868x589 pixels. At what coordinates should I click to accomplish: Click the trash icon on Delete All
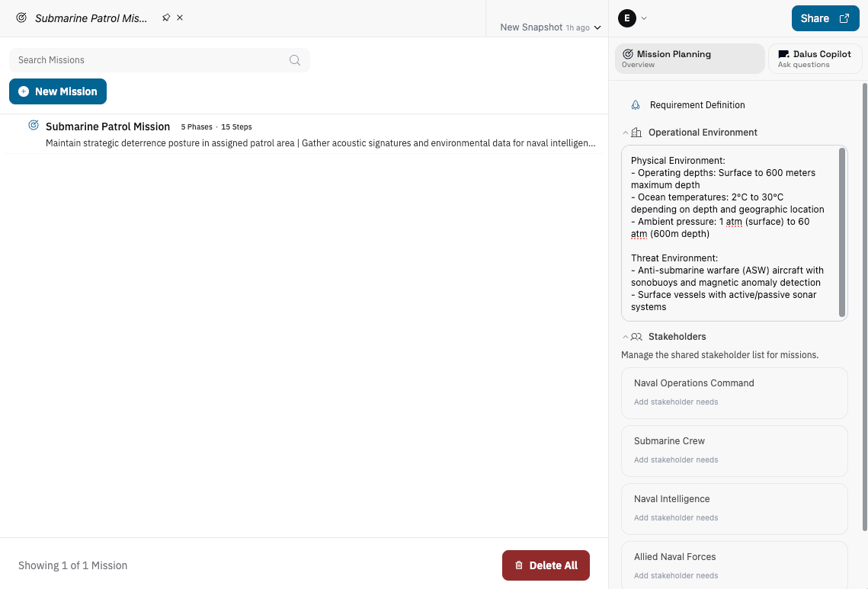(519, 565)
